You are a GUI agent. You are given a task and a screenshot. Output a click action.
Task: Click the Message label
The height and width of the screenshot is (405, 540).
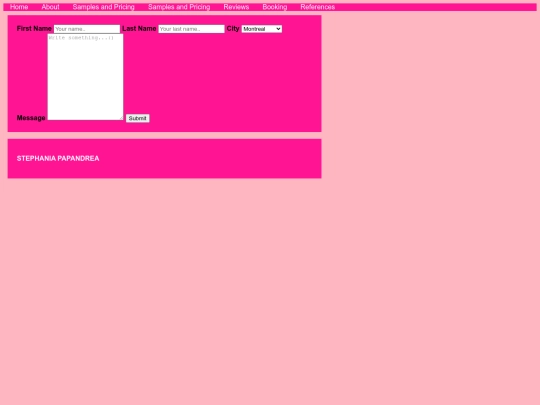31,118
